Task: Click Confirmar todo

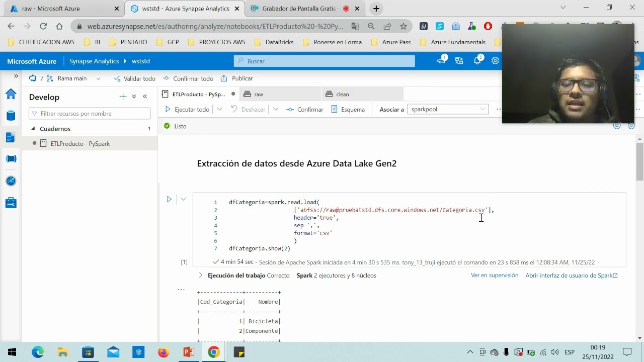Action: 188,78
